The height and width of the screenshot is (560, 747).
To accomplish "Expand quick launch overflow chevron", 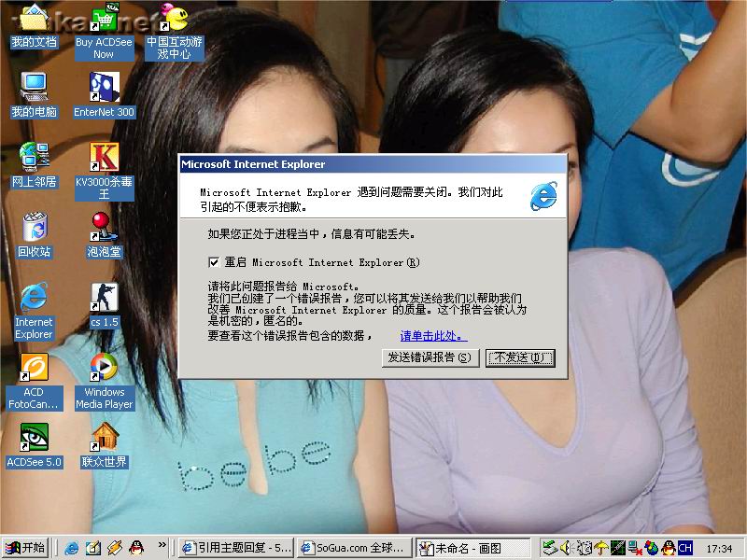I will pos(162,544).
